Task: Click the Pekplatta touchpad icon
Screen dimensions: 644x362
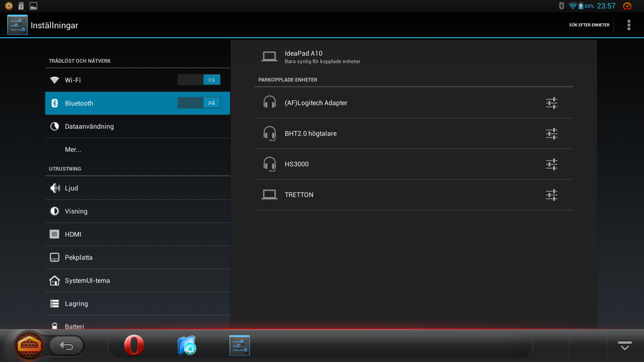Action: coord(55,257)
